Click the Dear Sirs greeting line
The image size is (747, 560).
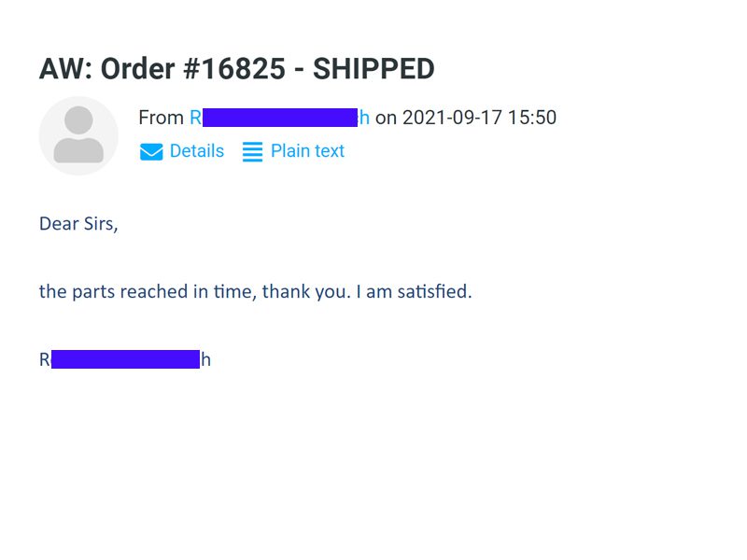point(78,224)
